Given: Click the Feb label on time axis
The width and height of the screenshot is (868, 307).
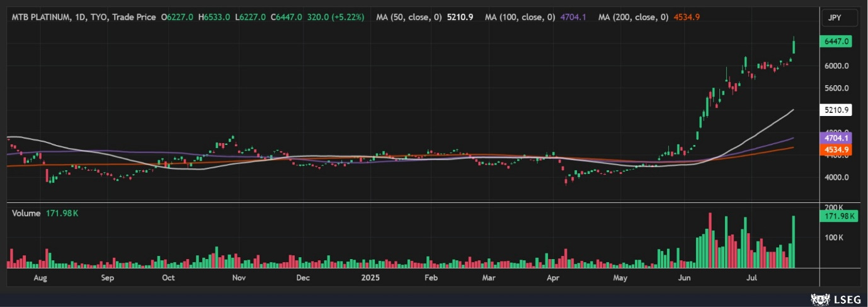Looking at the screenshot, I should click(431, 277).
